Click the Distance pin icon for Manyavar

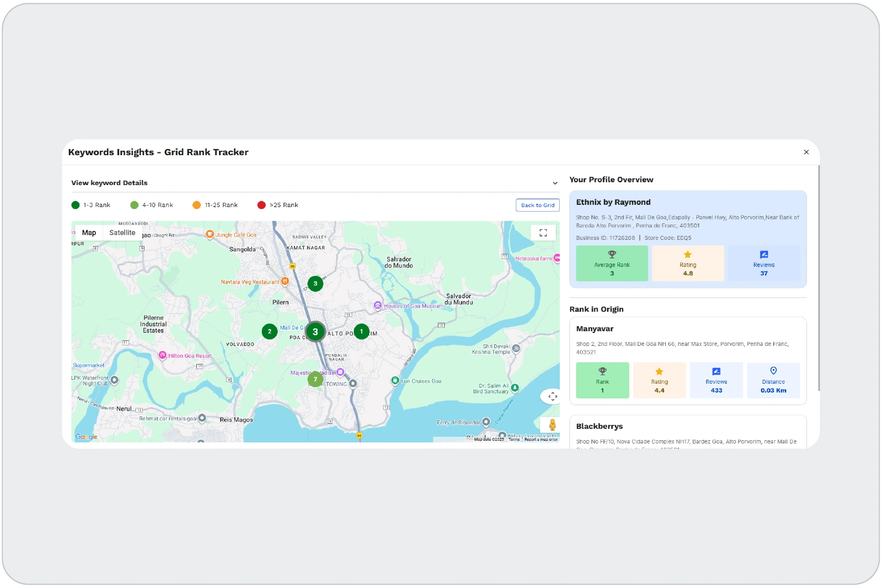pos(773,371)
